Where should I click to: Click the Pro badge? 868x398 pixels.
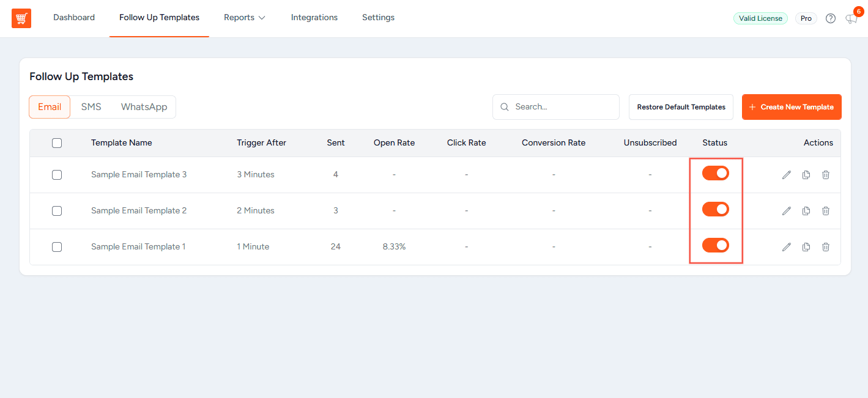click(x=806, y=18)
